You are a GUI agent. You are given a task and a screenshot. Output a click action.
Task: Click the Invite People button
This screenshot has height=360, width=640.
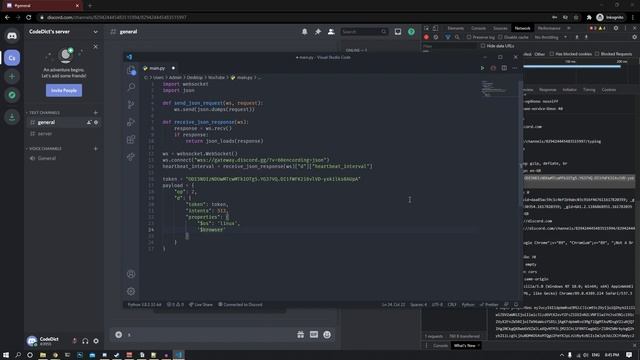tap(64, 91)
